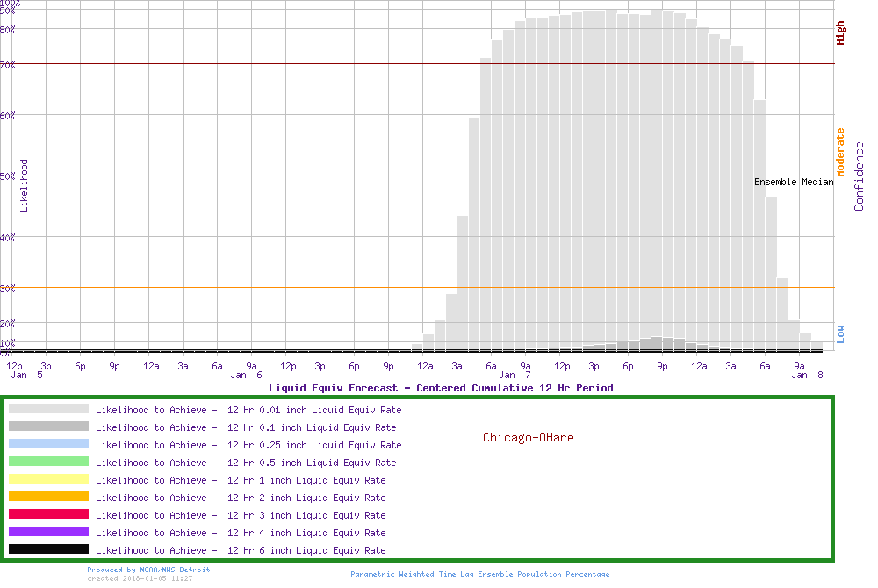
Task: Click the orange 2 inch legend swatch
Action: pyautogui.click(x=48, y=497)
